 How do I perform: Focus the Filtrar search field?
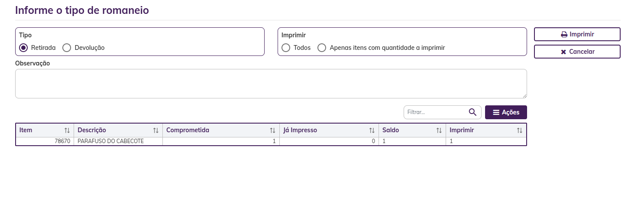click(x=435, y=112)
